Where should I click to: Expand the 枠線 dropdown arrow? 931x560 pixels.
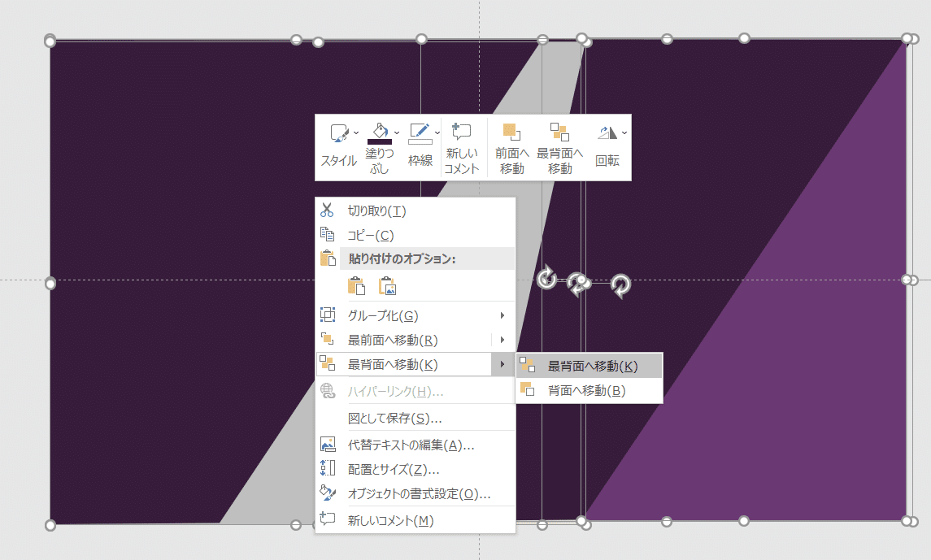click(x=437, y=132)
